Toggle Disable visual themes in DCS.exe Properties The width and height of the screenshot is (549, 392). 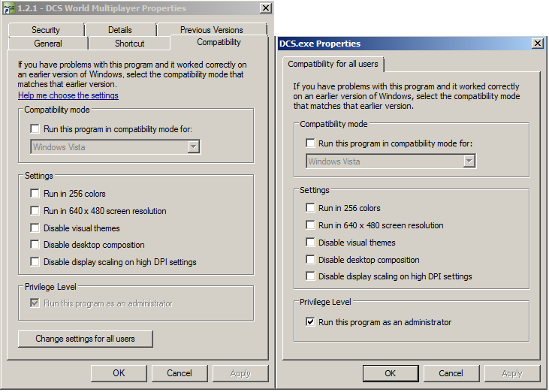(310, 242)
